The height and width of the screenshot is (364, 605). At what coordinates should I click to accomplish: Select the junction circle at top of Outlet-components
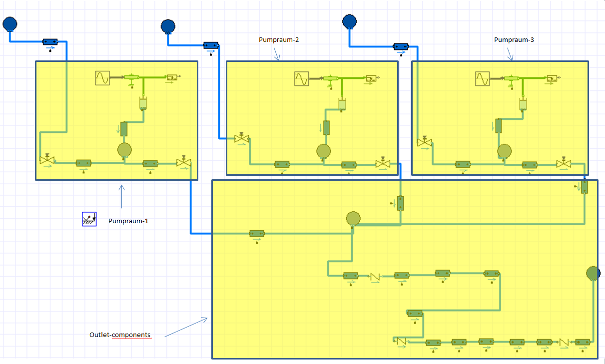[353, 218]
